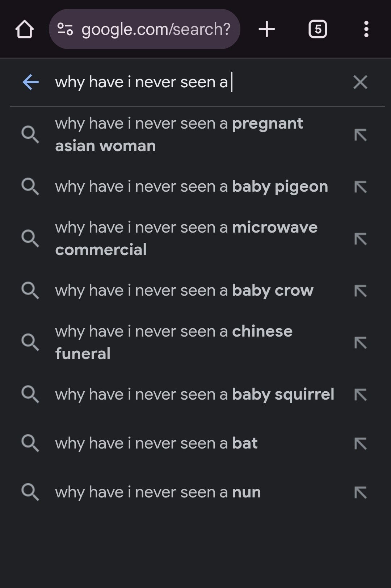Select the 'baby crow' suggestion

tap(195, 291)
